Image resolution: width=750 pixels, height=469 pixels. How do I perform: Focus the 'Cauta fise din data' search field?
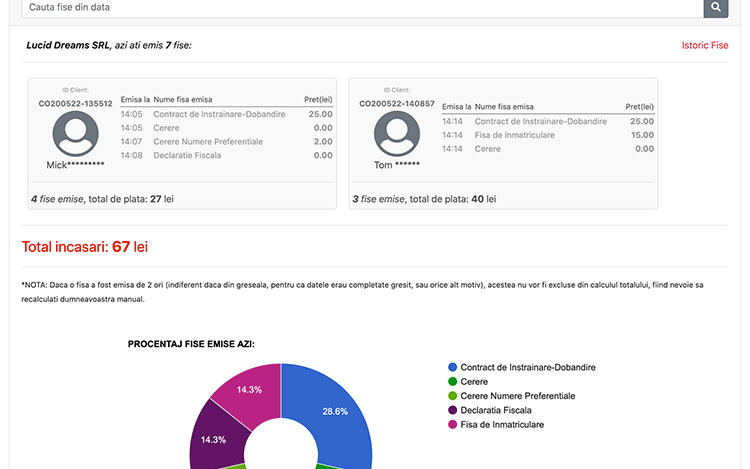pos(362,8)
